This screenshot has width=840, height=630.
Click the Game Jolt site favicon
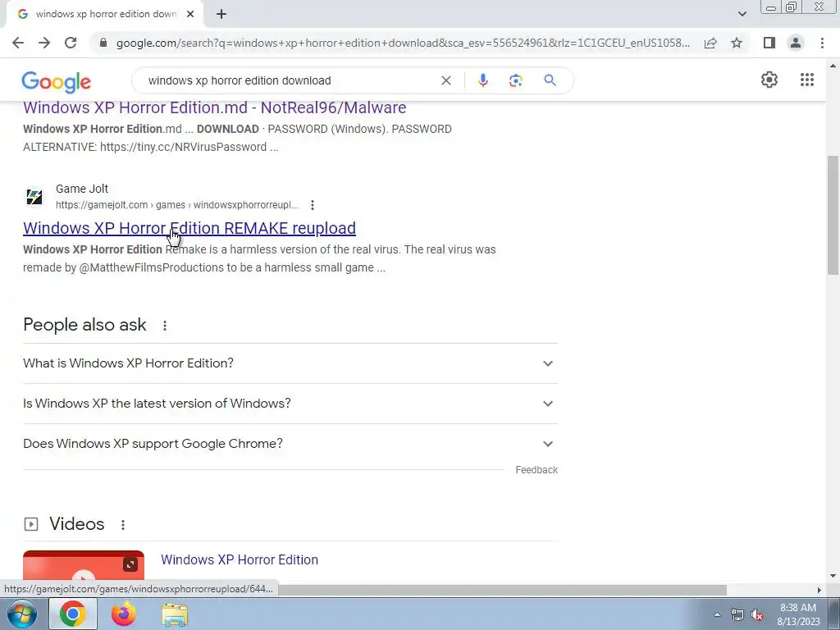tap(34, 197)
